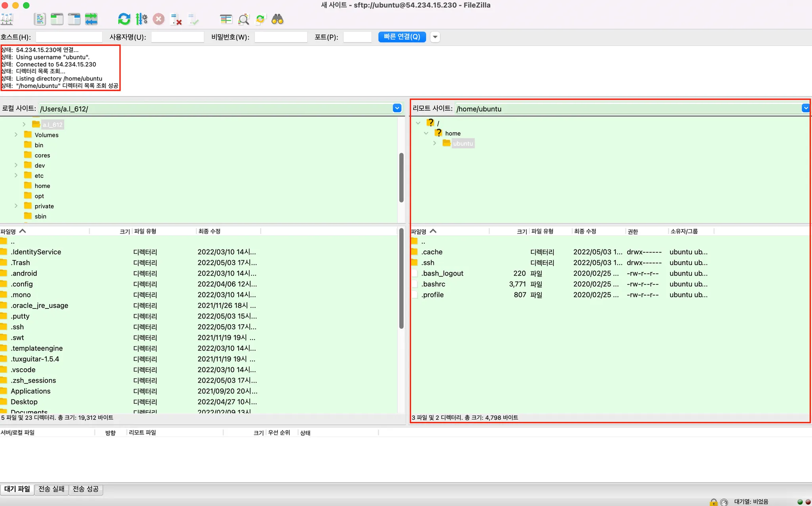The height and width of the screenshot is (506, 812).
Task: Collapse the home node in remote tree
Action: [x=426, y=133]
